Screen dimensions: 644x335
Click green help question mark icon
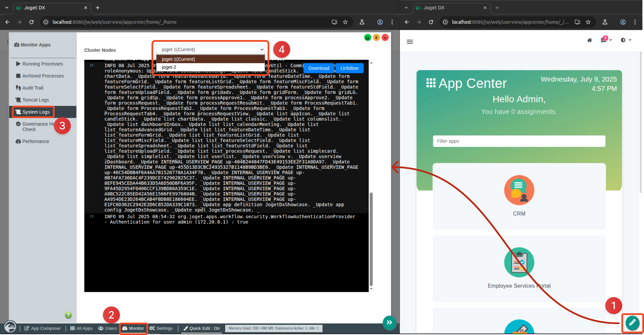[x=68, y=315]
